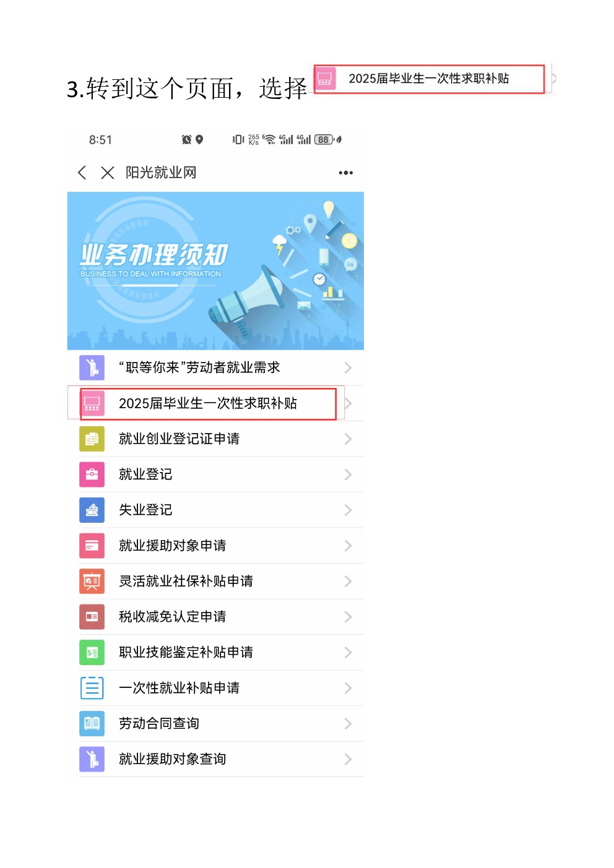Tap the 就业创业登记证申请 document icon
This screenshot has width=614, height=868.
pos(92,439)
